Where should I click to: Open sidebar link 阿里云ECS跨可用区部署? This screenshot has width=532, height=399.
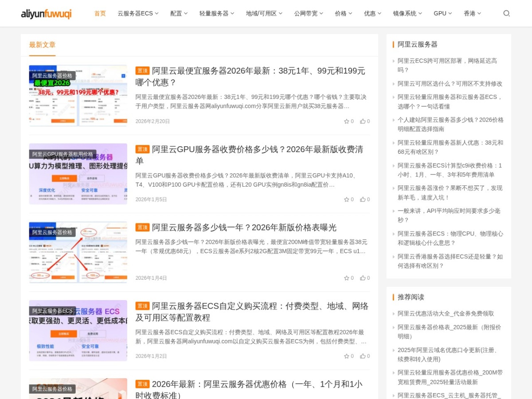pos(447,65)
